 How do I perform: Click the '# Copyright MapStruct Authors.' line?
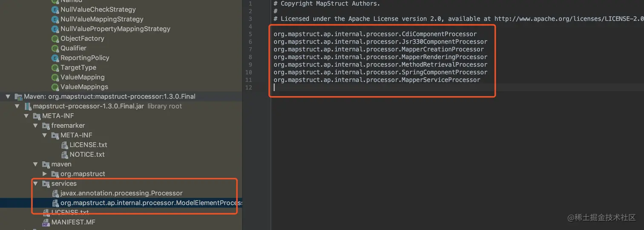tap(327, 3)
